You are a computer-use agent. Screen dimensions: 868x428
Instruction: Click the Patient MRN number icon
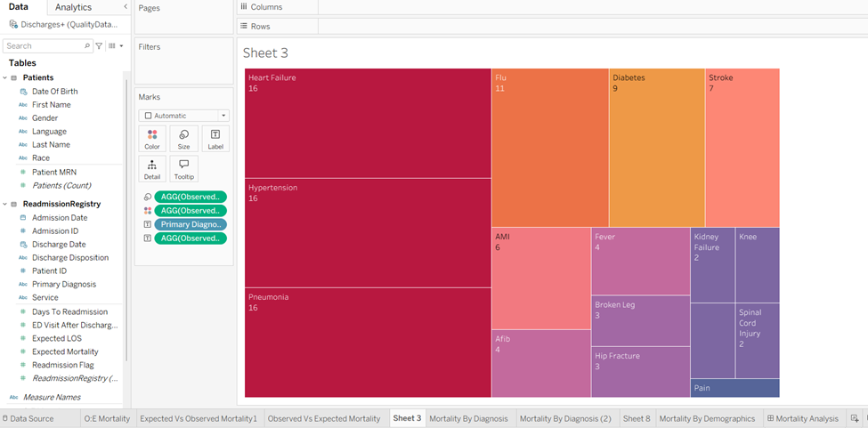tap(23, 172)
